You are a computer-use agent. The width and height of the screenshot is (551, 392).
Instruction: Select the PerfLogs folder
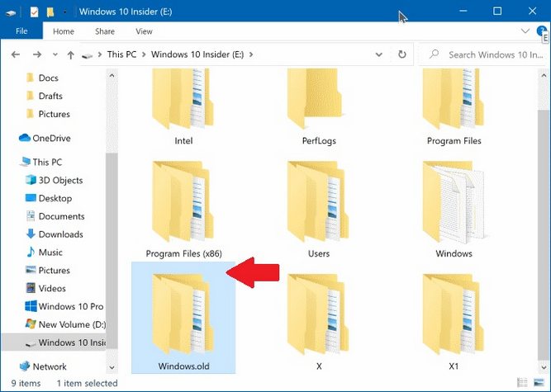[x=319, y=107]
